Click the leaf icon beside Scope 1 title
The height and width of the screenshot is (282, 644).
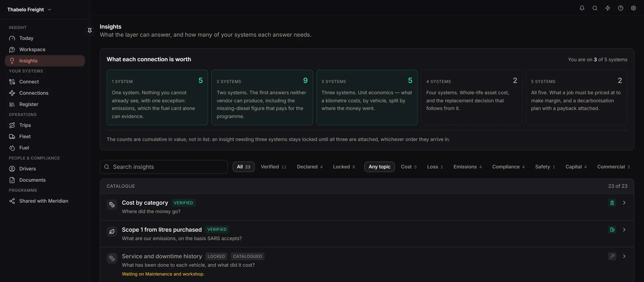pyautogui.click(x=112, y=232)
